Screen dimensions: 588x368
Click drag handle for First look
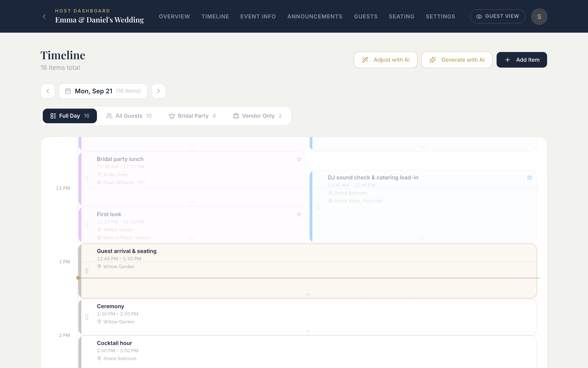coord(87,225)
